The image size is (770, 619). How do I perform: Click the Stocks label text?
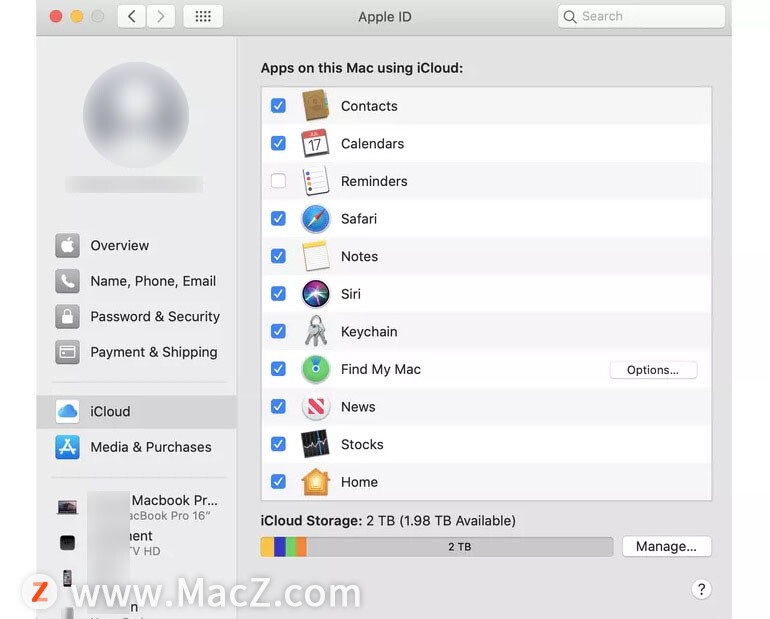coord(362,444)
